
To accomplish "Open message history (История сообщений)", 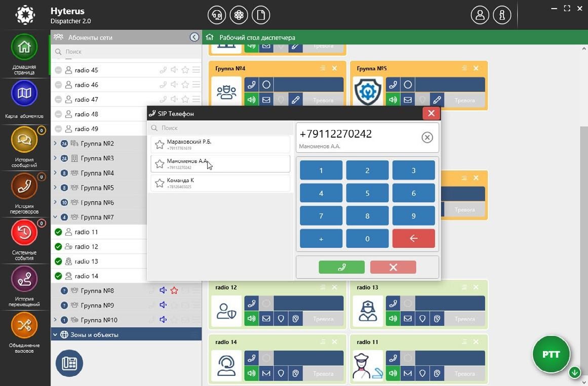I will pyautogui.click(x=24, y=140).
